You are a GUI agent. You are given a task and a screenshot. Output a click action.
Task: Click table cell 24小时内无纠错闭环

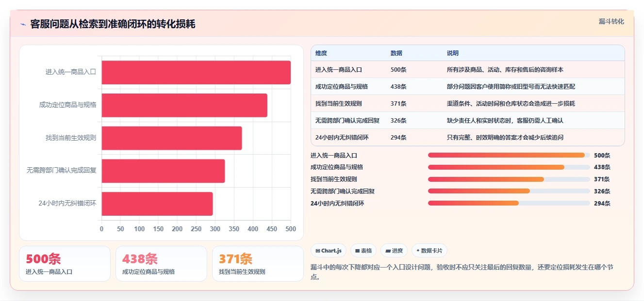pos(342,138)
